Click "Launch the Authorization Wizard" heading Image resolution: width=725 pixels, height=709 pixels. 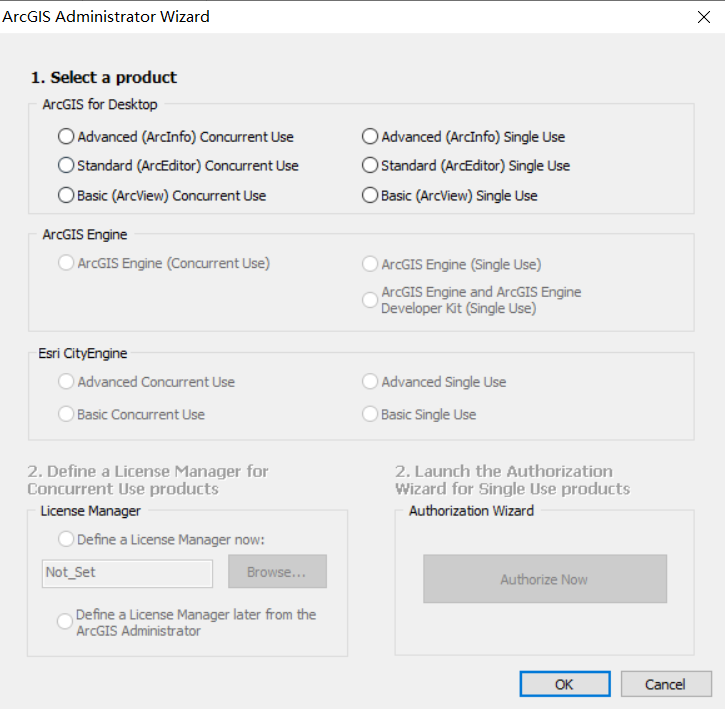click(x=512, y=480)
